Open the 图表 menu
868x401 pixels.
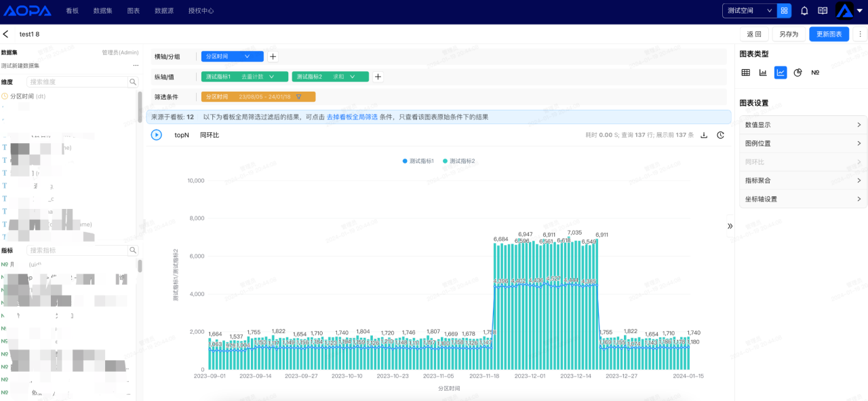click(134, 11)
